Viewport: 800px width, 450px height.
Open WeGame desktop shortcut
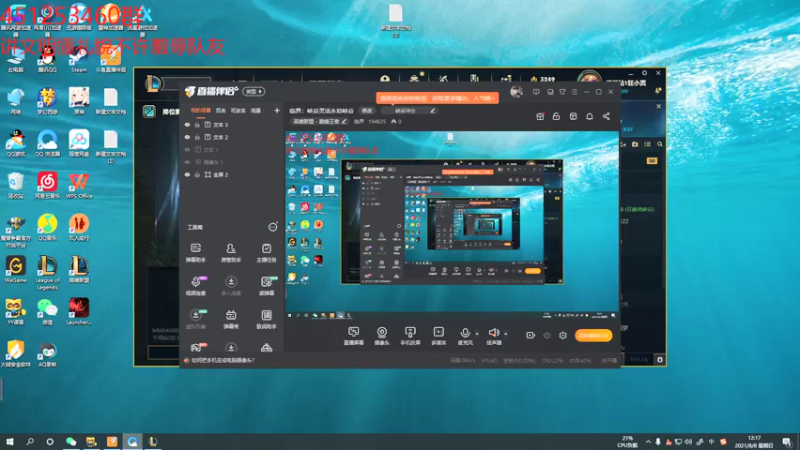15,270
